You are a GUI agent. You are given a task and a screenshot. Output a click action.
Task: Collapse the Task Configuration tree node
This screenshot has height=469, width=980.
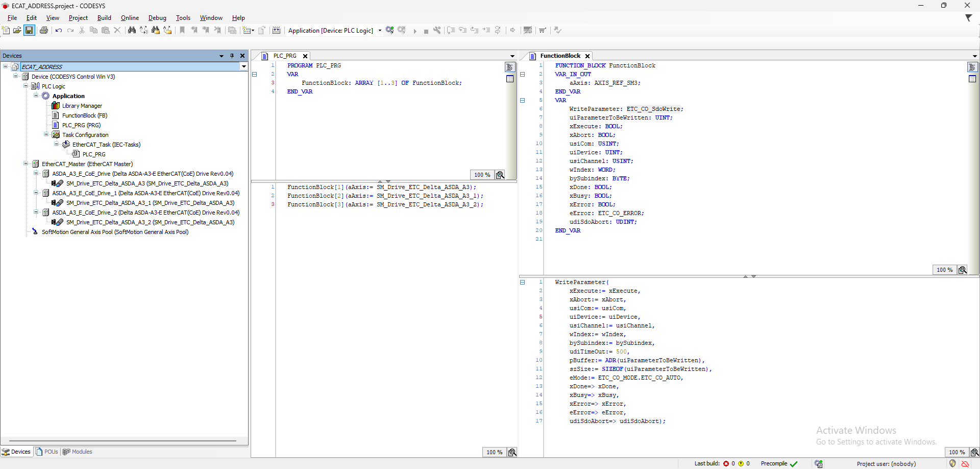pyautogui.click(x=46, y=135)
